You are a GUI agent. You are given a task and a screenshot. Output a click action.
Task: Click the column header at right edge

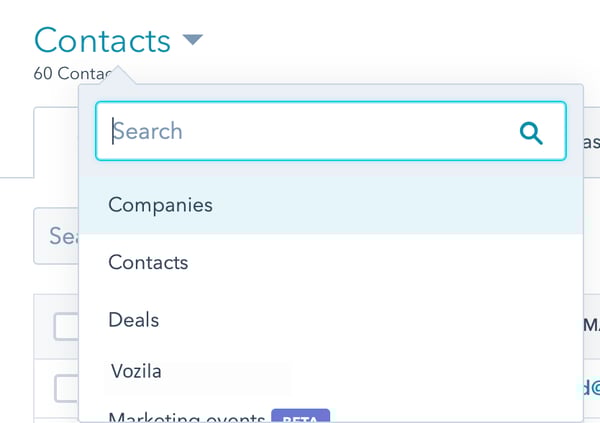pyautogui.click(x=592, y=325)
